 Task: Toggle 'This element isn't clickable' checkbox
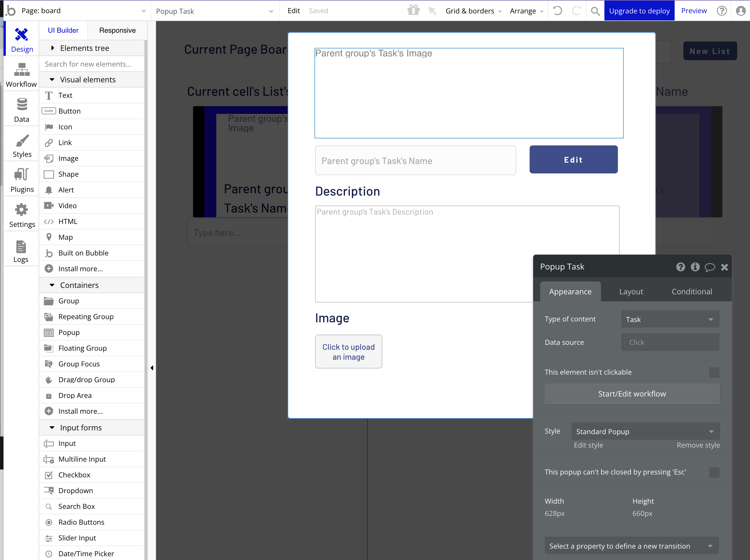click(x=714, y=372)
